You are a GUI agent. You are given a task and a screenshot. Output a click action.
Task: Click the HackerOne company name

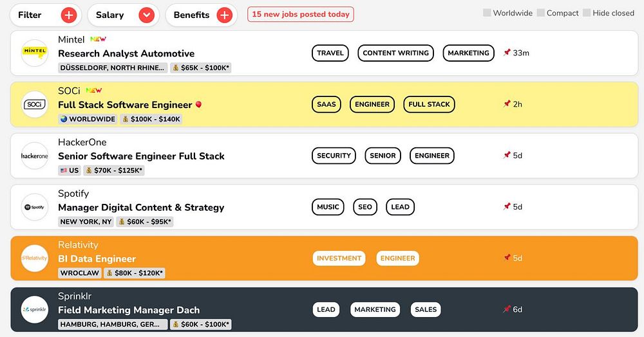click(82, 142)
